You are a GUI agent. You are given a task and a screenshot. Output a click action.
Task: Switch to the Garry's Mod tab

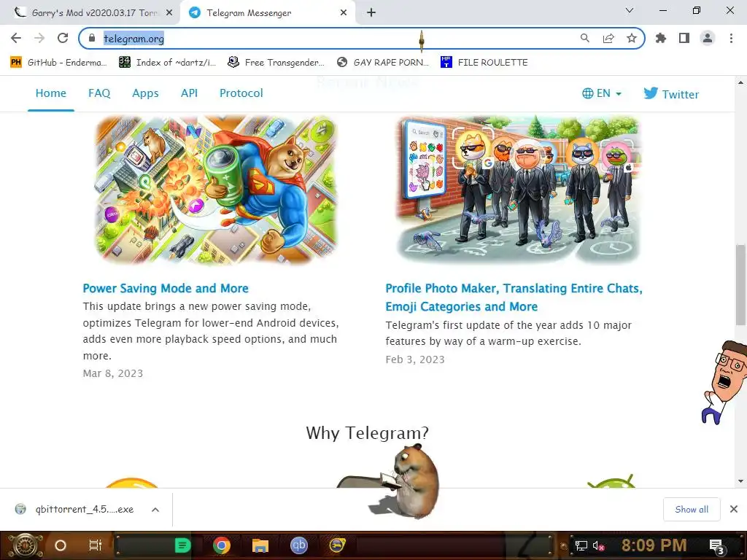[90, 13]
